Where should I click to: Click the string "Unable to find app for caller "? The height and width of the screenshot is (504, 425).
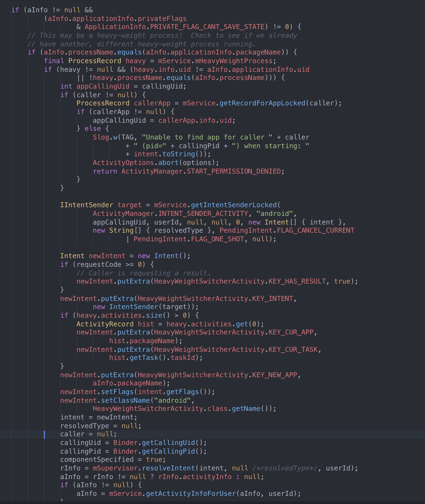[207, 137]
